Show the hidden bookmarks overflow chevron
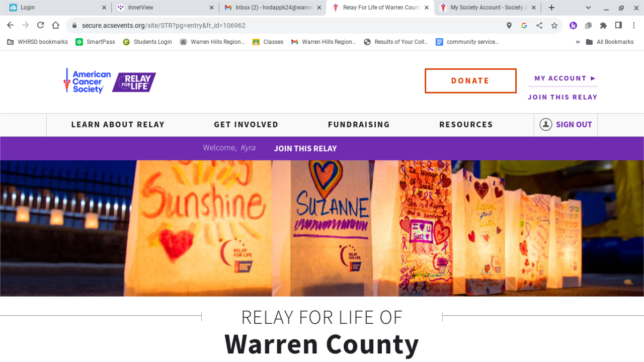The image size is (644, 362). pos(578,42)
